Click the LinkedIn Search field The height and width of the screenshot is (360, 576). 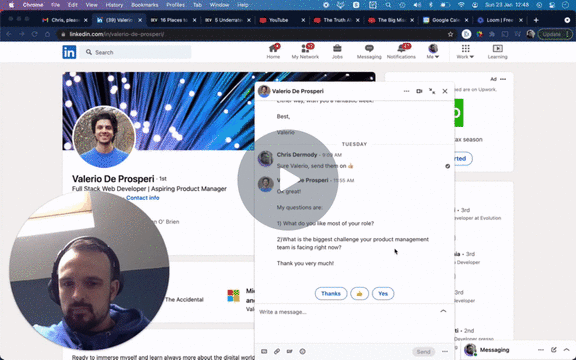[x=136, y=52]
